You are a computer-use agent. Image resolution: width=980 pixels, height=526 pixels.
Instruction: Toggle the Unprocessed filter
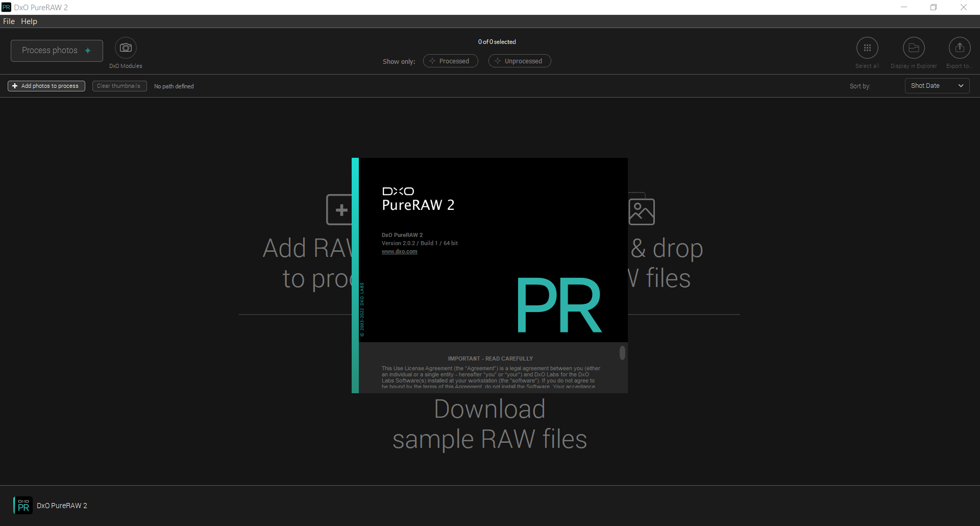pyautogui.click(x=520, y=61)
